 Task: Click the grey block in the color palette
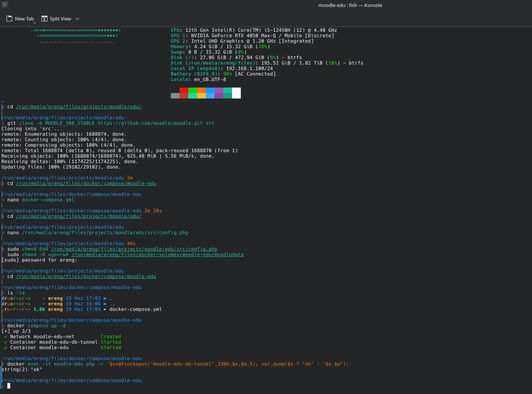[175, 96]
